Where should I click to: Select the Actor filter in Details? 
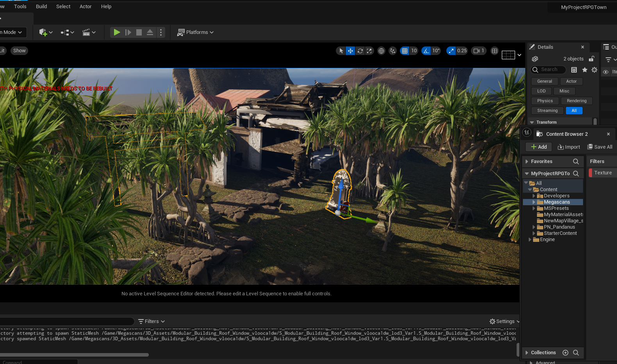(x=571, y=81)
